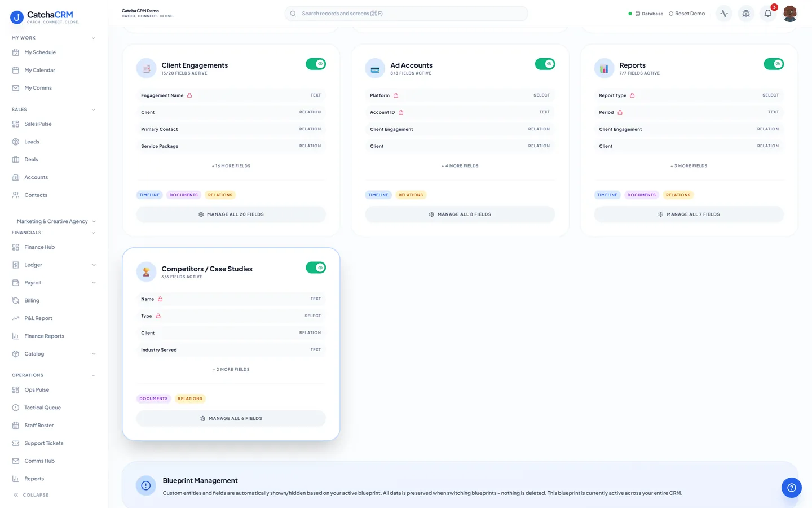Click Manage All 6 Fields button

coord(231,418)
